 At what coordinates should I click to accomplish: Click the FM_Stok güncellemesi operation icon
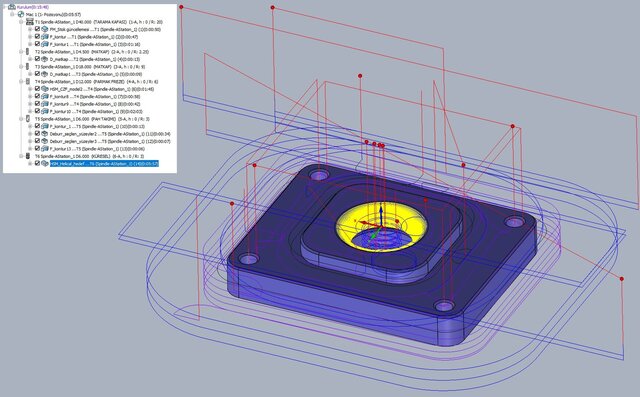coord(44,29)
